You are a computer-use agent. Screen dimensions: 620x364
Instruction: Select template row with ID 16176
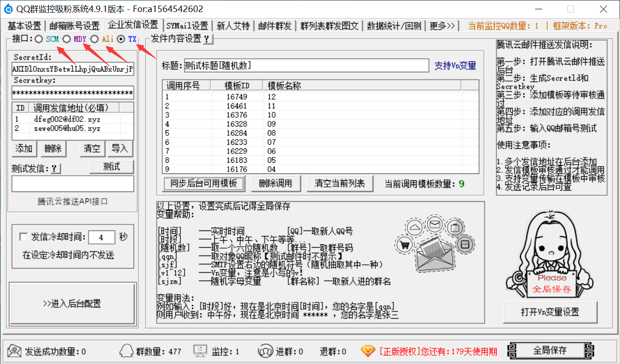(320, 169)
